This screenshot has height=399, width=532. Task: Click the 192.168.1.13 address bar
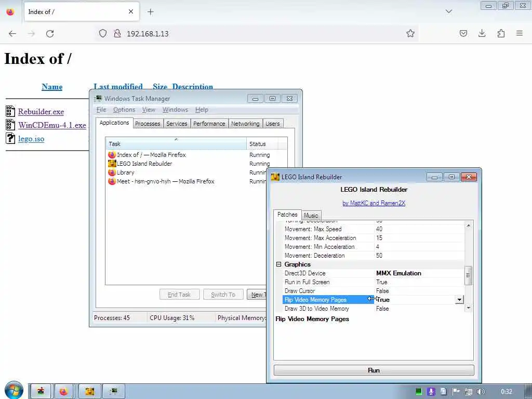(258, 34)
